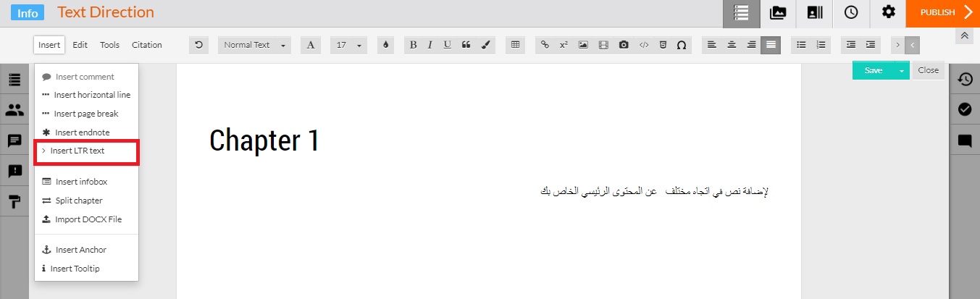
Task: Click the Close button next to Save
Action: [928, 70]
